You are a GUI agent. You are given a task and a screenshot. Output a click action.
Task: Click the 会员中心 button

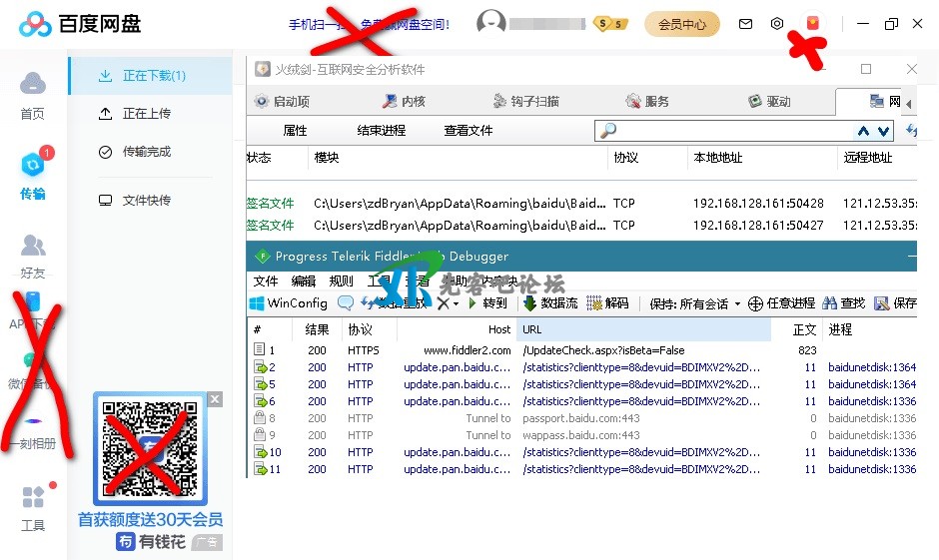pos(682,24)
